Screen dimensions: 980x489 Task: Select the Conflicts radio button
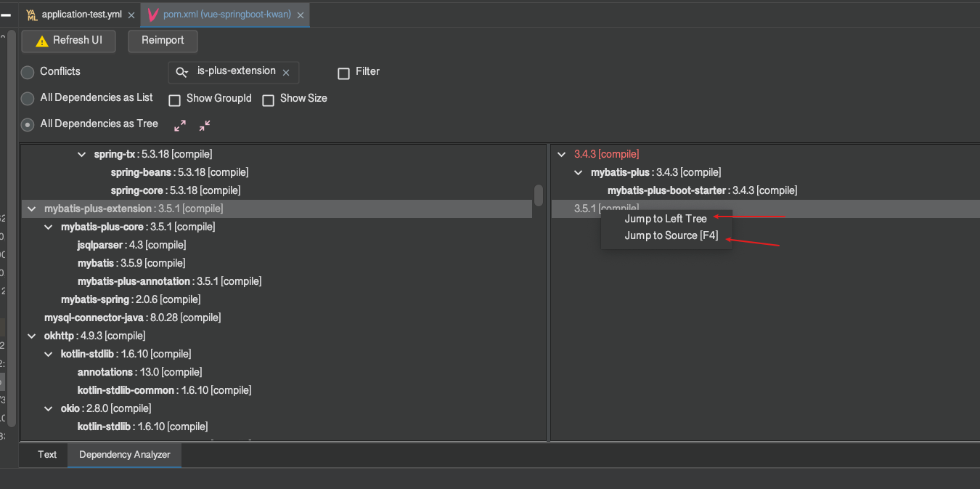pos(28,73)
